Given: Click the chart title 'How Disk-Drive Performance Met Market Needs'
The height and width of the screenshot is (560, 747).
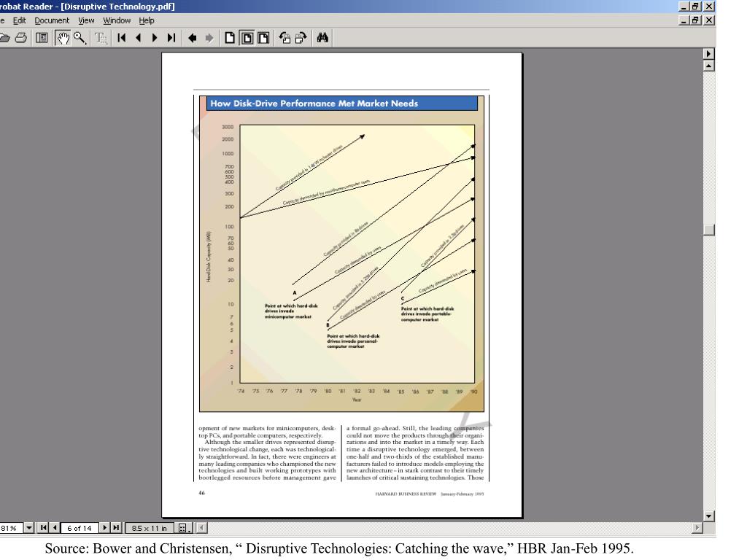Looking at the screenshot, I should [x=314, y=104].
